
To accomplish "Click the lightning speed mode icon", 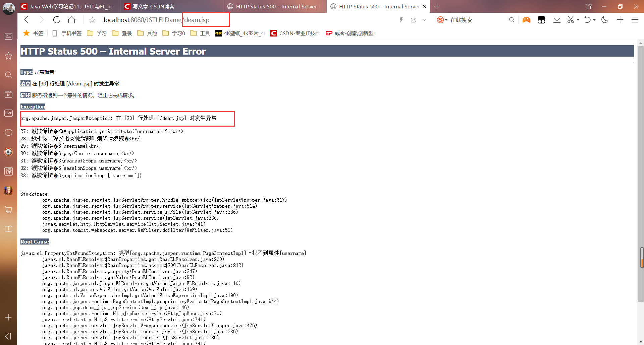I will point(401,20).
